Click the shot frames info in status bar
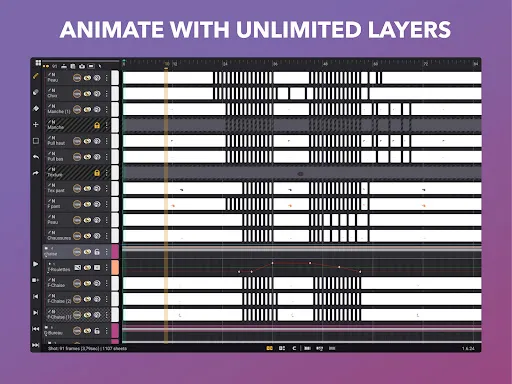Viewport: 512px width, 384px height. click(87, 349)
